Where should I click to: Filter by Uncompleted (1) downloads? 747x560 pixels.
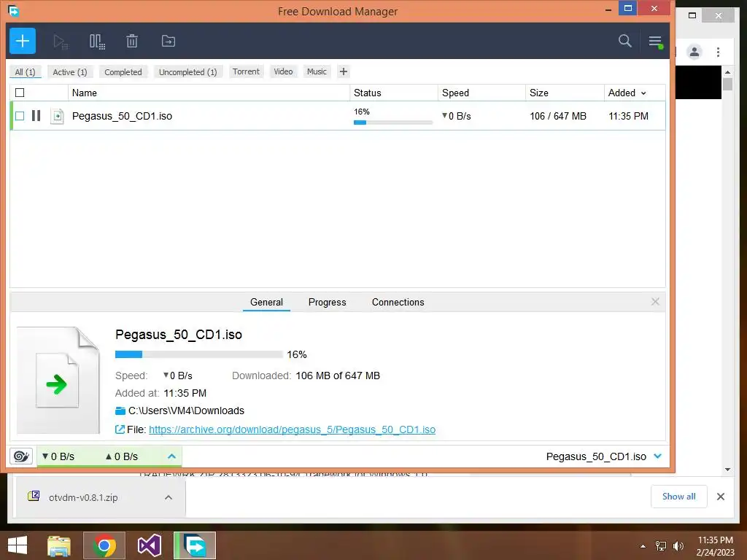187,72
